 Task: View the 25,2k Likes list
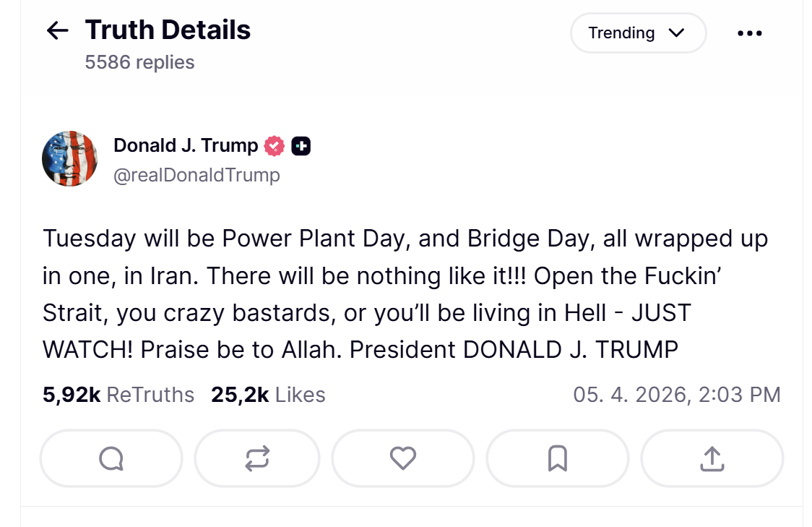pyautogui.click(x=268, y=395)
